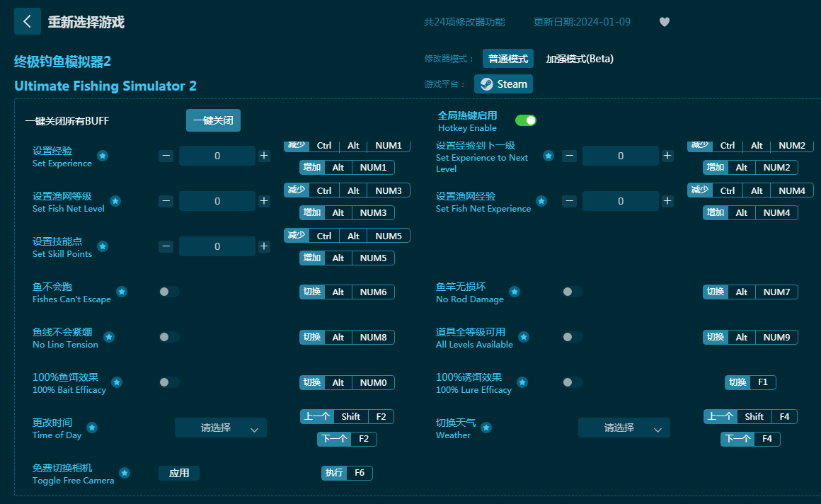
Task: Click 切换 Alt NUM6 hotkey for Fishes Can't Escape
Action: pyautogui.click(x=347, y=292)
